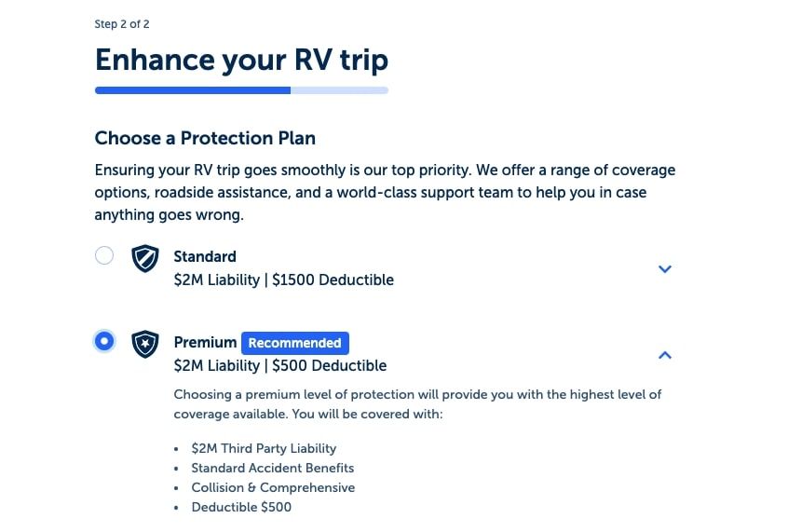Click the "Deductible $500" bullet item

[241, 507]
